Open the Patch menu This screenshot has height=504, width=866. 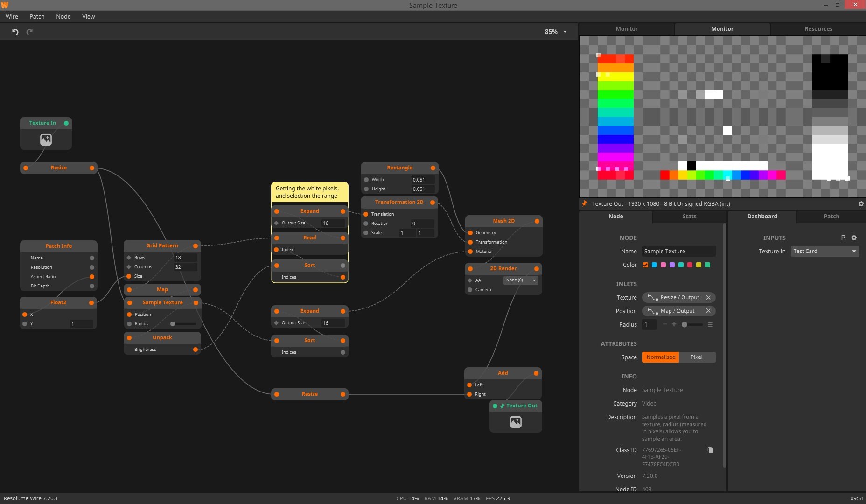point(37,16)
